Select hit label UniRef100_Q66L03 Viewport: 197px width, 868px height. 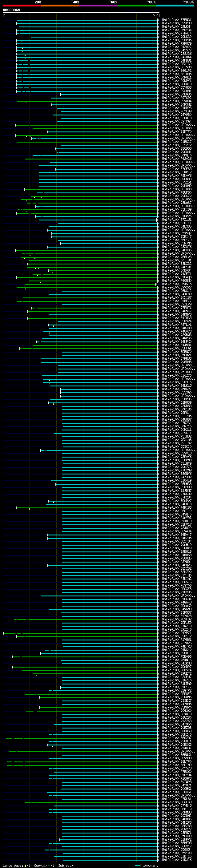click(176, 257)
